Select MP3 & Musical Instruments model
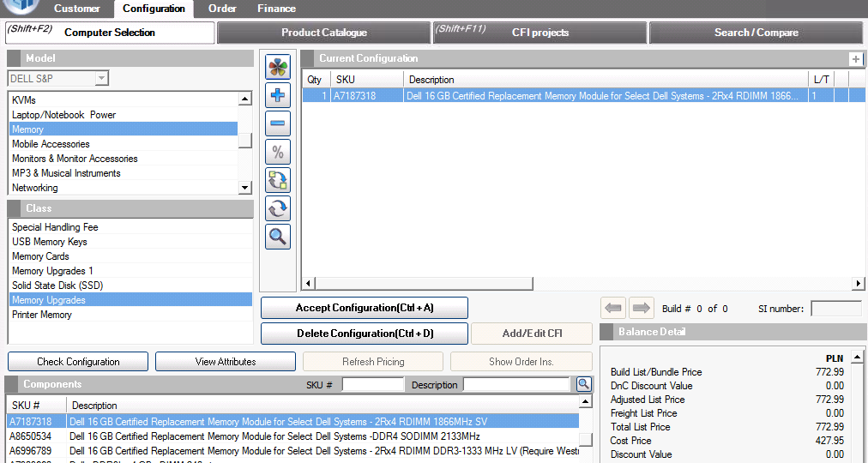The width and height of the screenshot is (868, 463). pos(123,173)
